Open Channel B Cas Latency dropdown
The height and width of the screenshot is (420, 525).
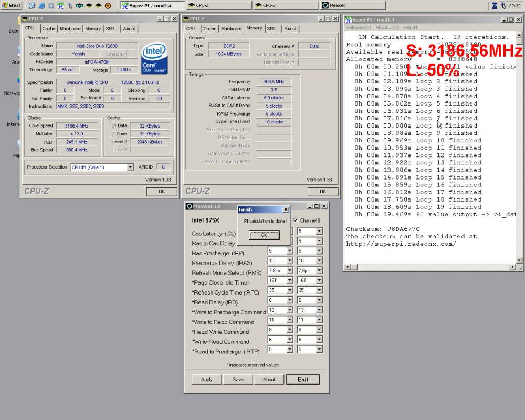coord(319,231)
